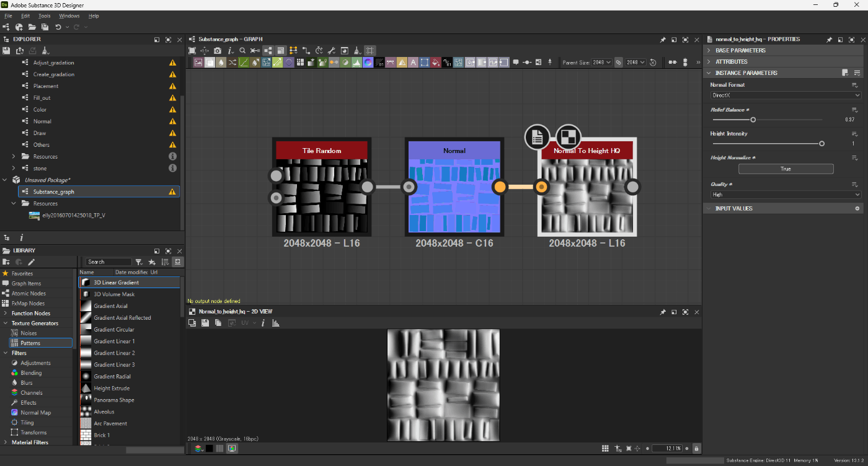The height and width of the screenshot is (466, 868).
Task: Click the library new folder icon
Action: click(x=6, y=262)
